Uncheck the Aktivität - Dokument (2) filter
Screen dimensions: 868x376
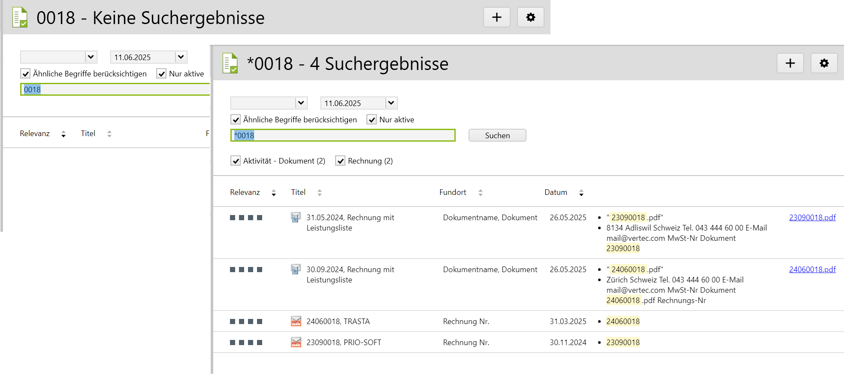236,161
